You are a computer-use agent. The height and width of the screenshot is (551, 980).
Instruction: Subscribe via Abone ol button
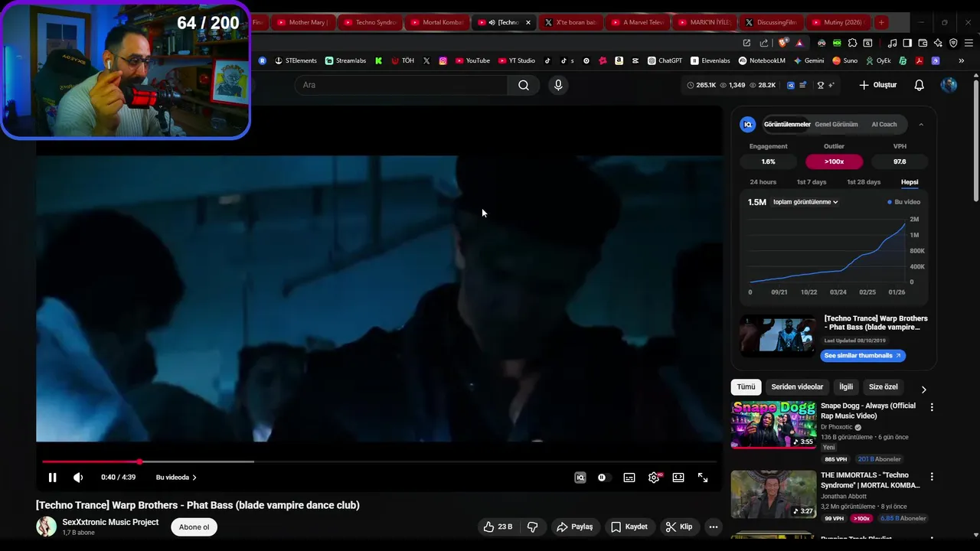(194, 527)
